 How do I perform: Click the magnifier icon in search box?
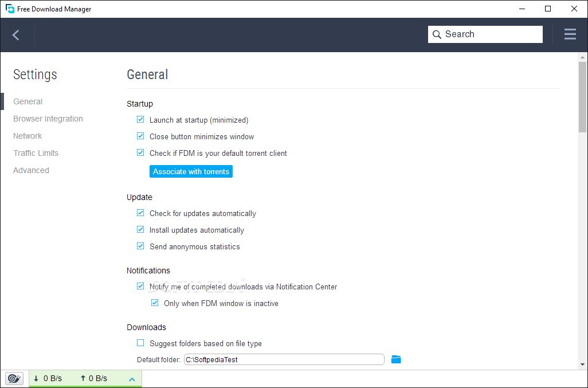pos(437,34)
